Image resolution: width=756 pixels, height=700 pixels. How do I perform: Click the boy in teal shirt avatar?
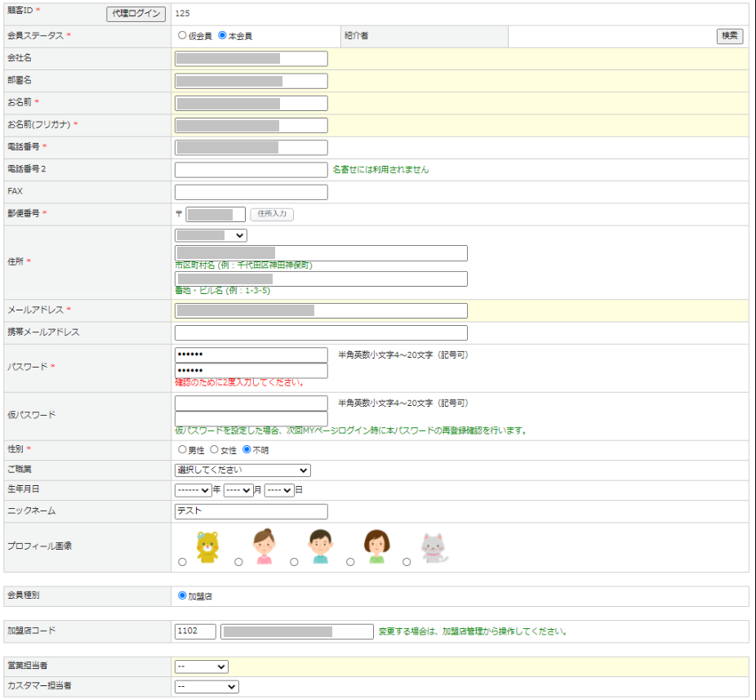coord(320,547)
